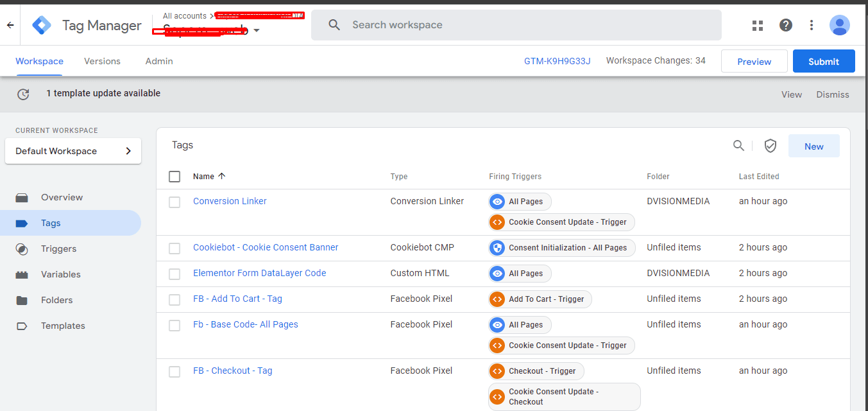Open the Google apps grid
The image size is (868, 411).
[758, 25]
